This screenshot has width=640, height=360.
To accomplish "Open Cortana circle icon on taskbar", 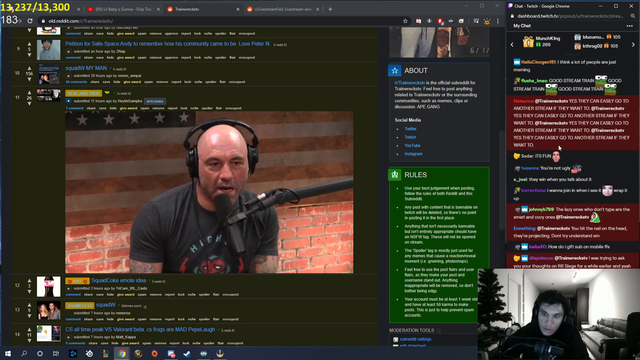I will [x=40, y=353].
